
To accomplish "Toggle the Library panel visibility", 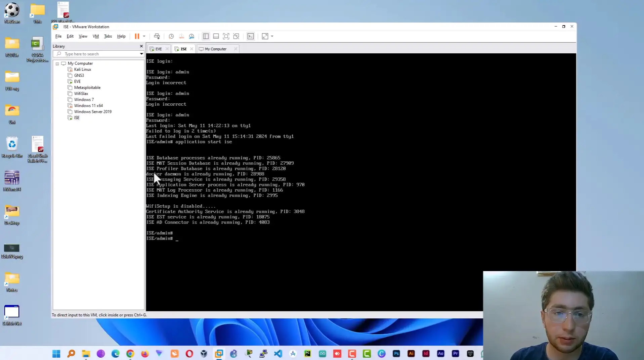I will click(x=206, y=36).
